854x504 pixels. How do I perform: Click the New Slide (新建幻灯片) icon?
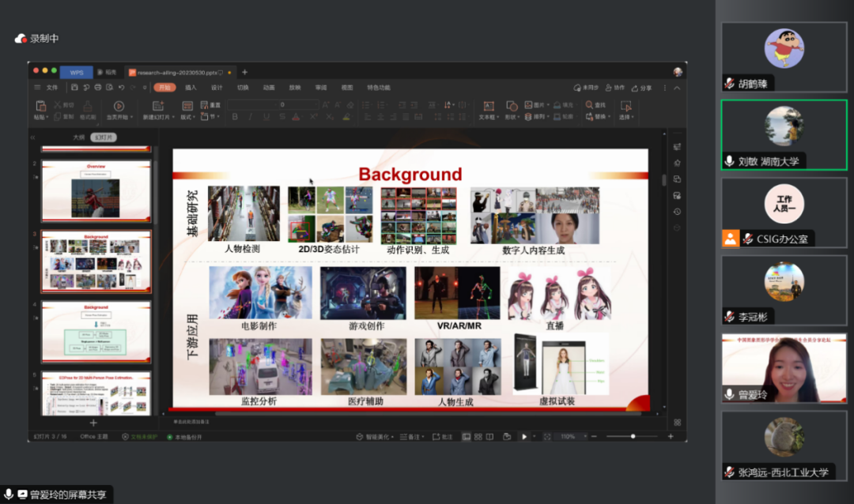(158, 106)
